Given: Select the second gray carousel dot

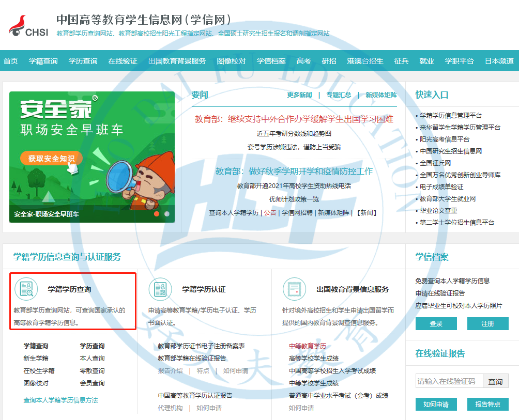Looking at the screenshot, I should (167, 214).
